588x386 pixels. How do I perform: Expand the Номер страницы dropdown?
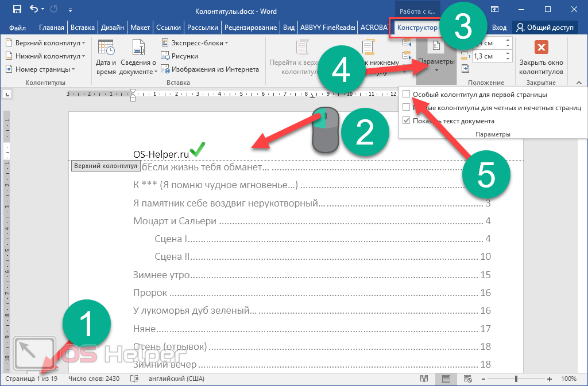[x=41, y=69]
